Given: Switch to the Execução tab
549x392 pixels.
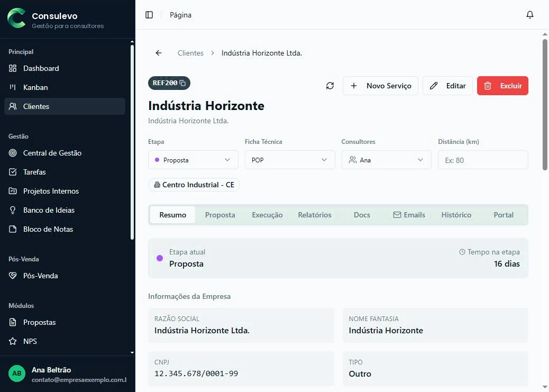Looking at the screenshot, I should [267, 215].
